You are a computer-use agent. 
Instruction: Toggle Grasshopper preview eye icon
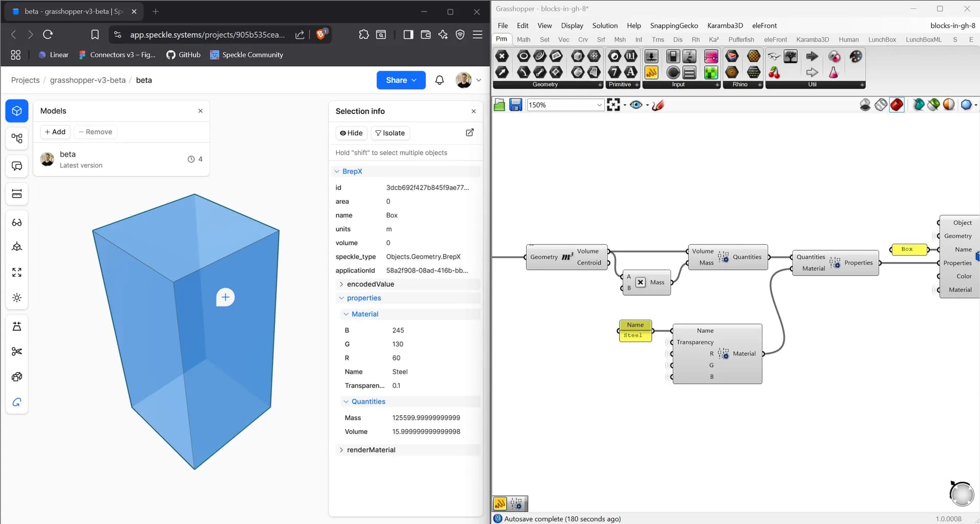pyautogui.click(x=636, y=105)
